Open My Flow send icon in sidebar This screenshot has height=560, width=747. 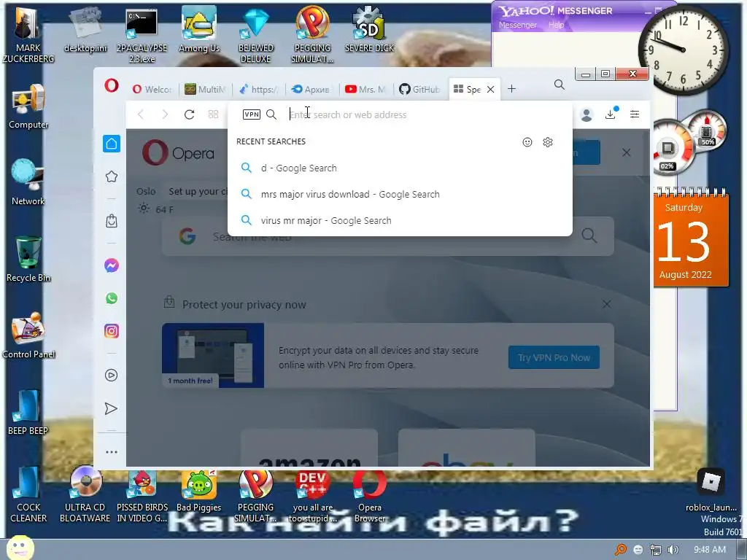click(x=111, y=408)
